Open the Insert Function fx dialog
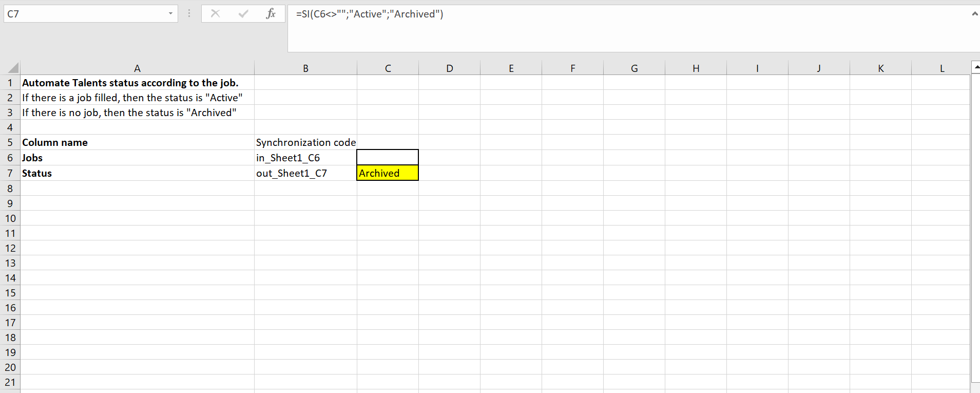 (271, 14)
